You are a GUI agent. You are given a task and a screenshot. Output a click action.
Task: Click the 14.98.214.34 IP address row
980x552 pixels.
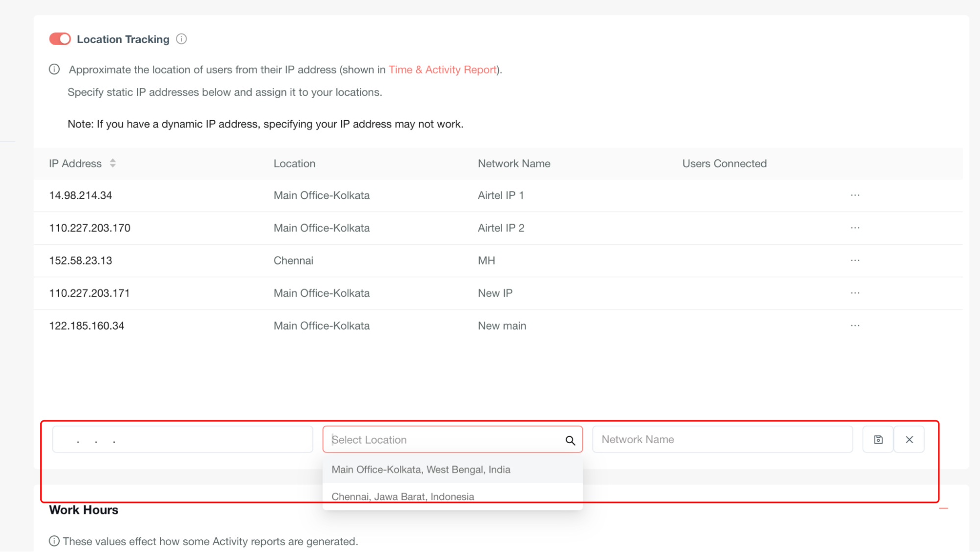click(80, 195)
